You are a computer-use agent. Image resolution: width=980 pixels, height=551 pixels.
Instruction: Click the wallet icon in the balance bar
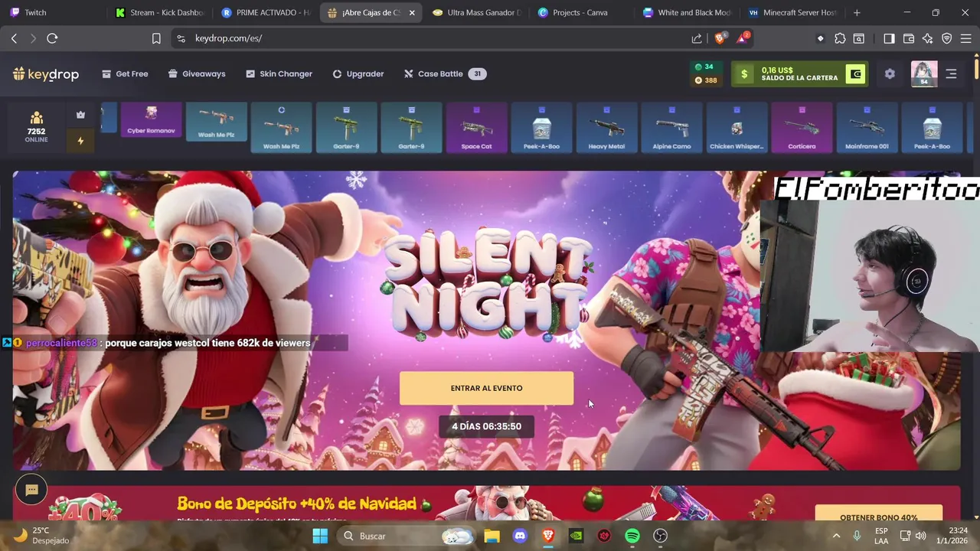pos(856,74)
